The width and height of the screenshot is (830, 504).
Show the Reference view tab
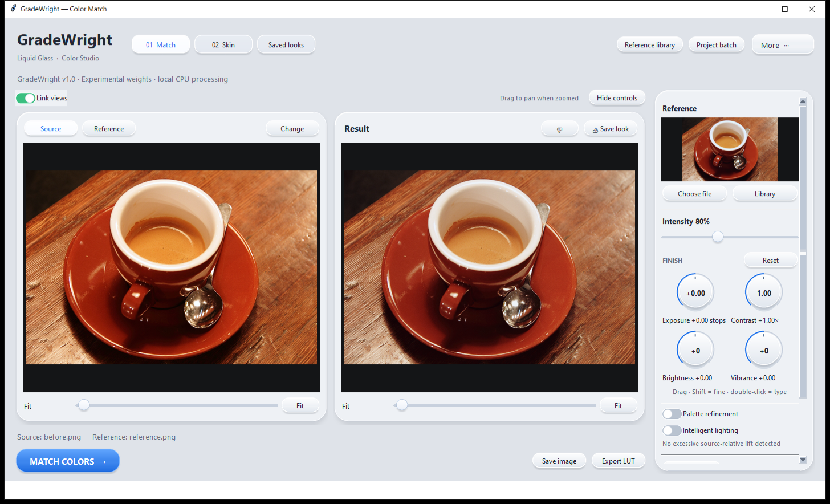[109, 129]
